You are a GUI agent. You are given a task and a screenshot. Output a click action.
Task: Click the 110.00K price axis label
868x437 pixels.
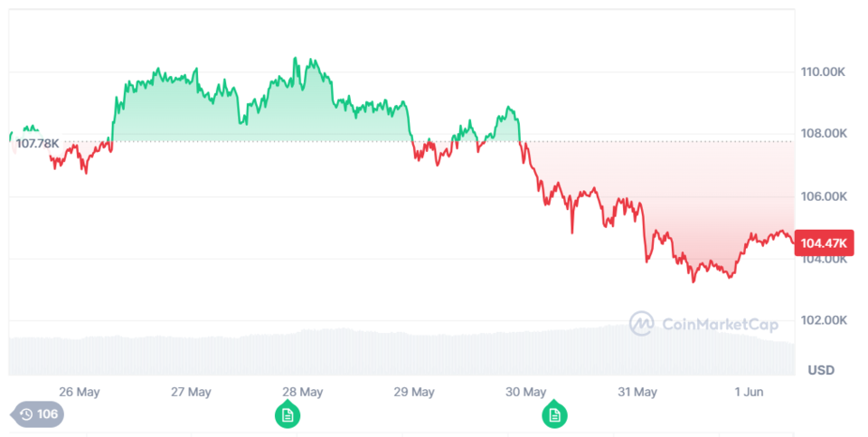823,71
